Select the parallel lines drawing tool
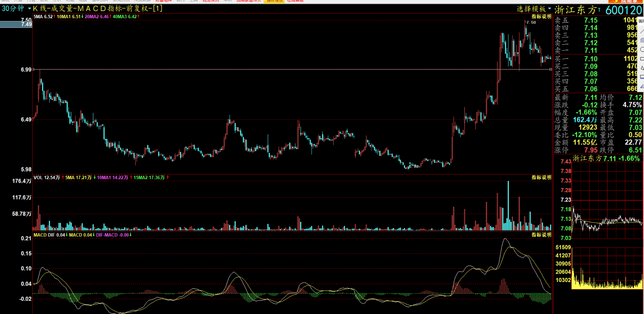This screenshot has width=644, height=314. tap(642, 40)
